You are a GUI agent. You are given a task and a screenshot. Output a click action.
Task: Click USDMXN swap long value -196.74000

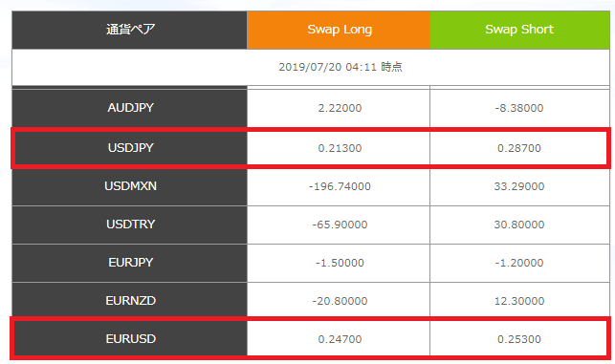point(340,186)
